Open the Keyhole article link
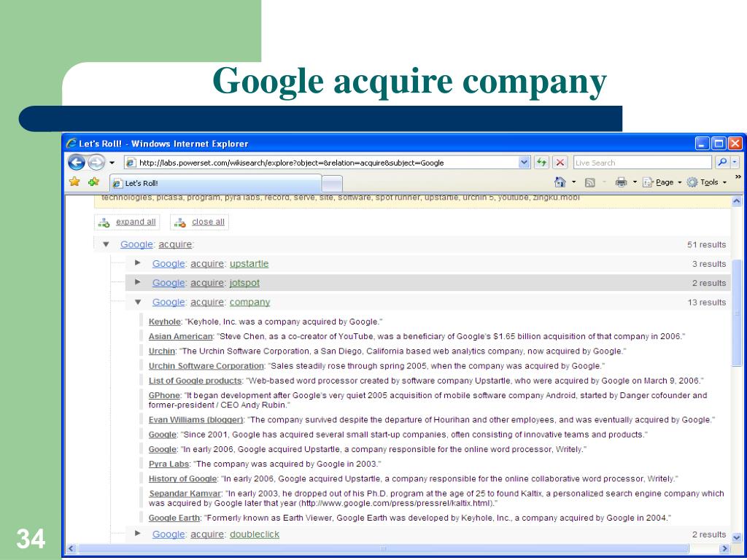 pos(164,322)
